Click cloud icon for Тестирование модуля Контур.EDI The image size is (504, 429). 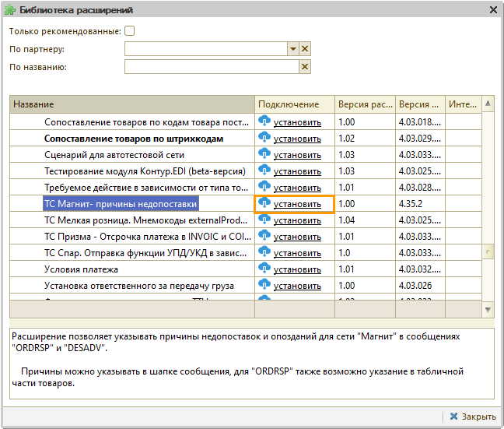coord(264,171)
